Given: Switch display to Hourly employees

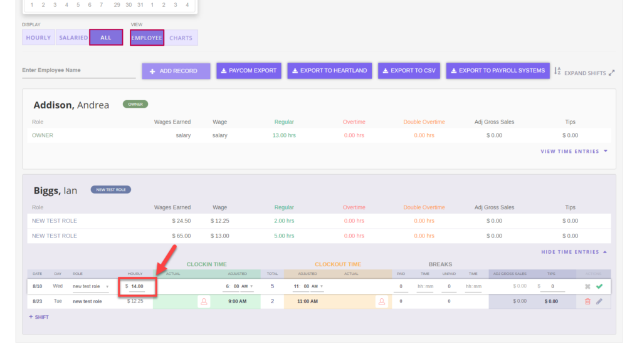Looking at the screenshot, I should [38, 38].
